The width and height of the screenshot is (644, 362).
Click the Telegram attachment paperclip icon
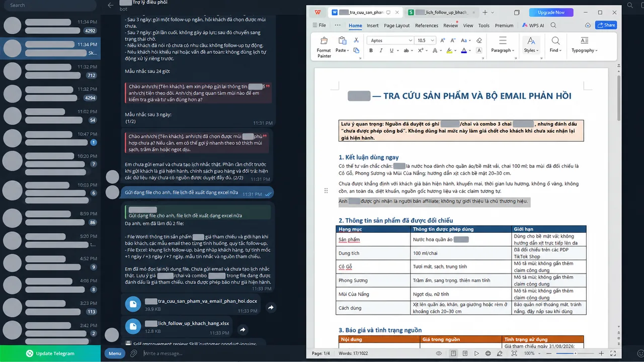(133, 353)
